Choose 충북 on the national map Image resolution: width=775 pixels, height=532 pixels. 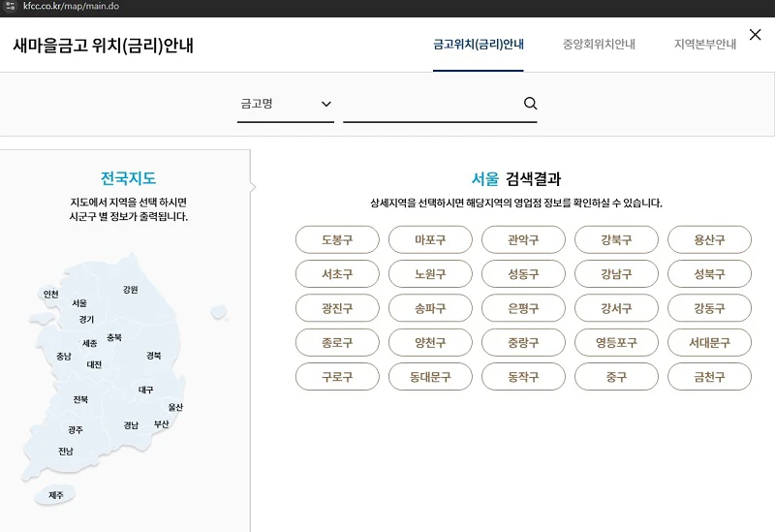(114, 337)
